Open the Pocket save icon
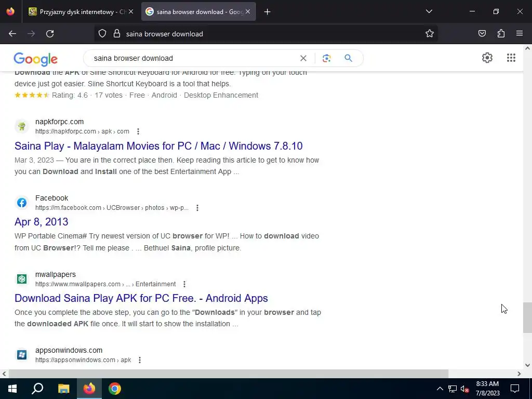Viewport: 532px width, 399px height. tap(482, 34)
